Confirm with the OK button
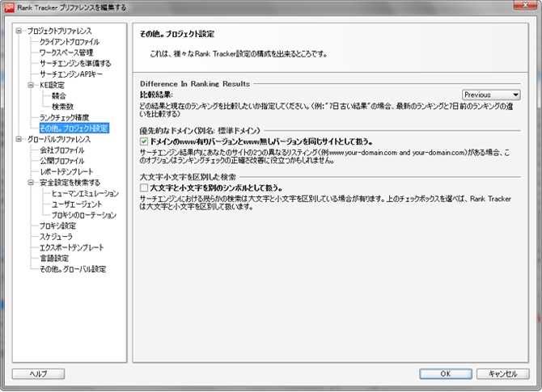 [446, 373]
